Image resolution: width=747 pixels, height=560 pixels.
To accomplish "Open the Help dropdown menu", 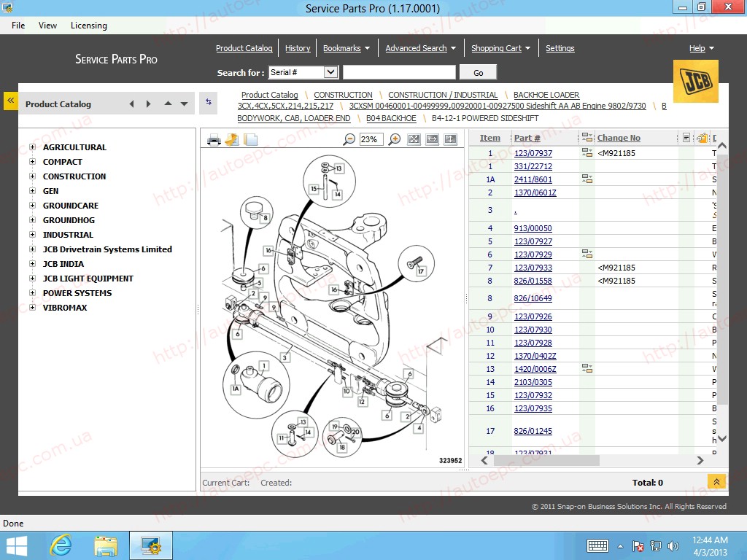I will (702, 48).
